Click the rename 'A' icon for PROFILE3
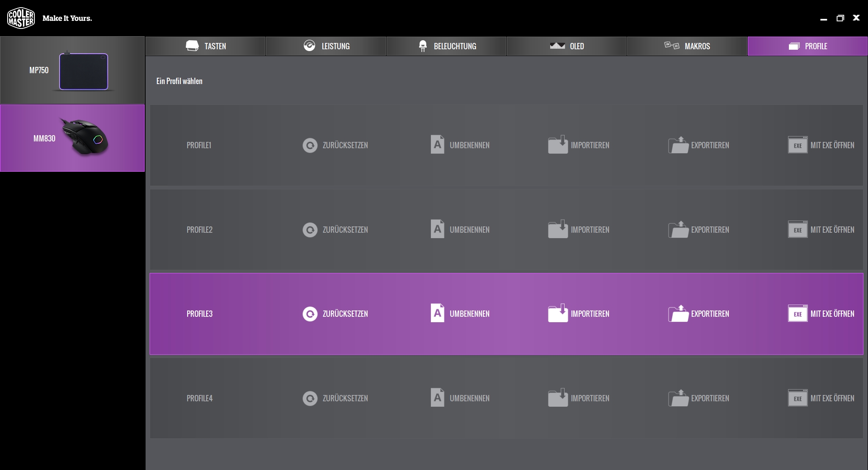The height and width of the screenshot is (470, 868). pyautogui.click(x=437, y=313)
